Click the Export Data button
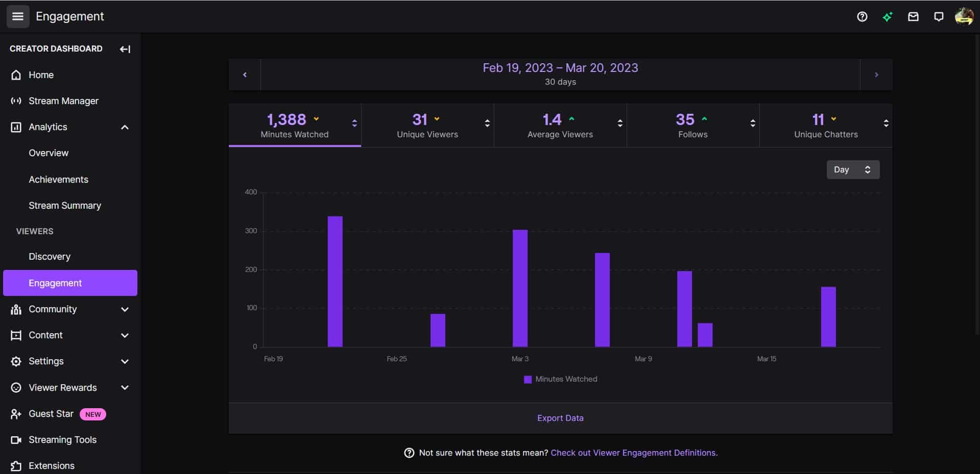This screenshot has width=980, height=474. [560, 418]
